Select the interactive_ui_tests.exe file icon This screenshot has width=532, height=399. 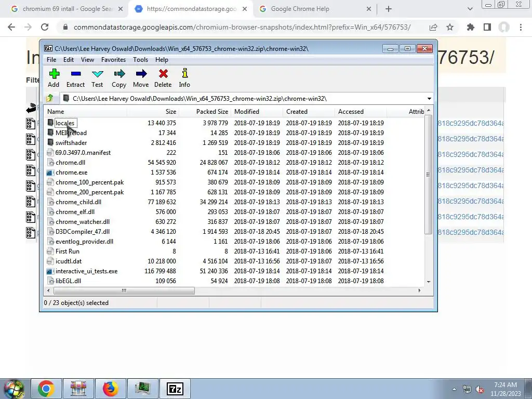[x=50, y=271]
